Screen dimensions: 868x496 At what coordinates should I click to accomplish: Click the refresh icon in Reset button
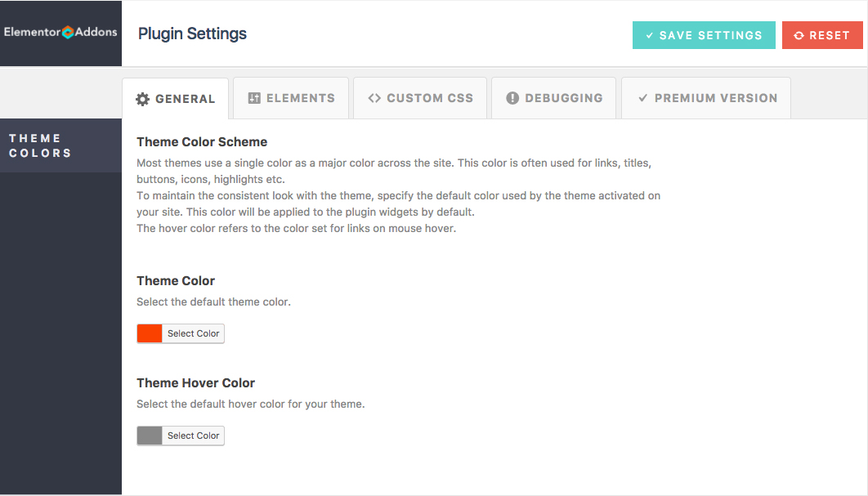[x=799, y=36]
